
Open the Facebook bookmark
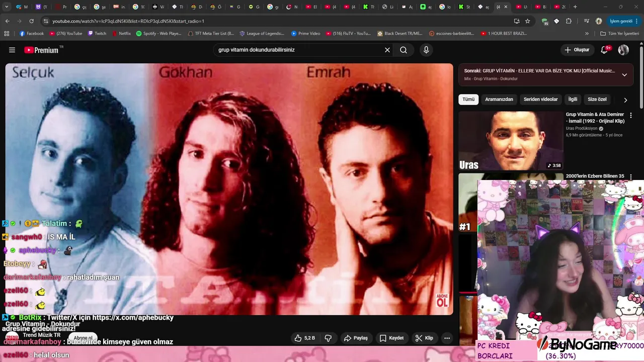pyautogui.click(x=32, y=34)
